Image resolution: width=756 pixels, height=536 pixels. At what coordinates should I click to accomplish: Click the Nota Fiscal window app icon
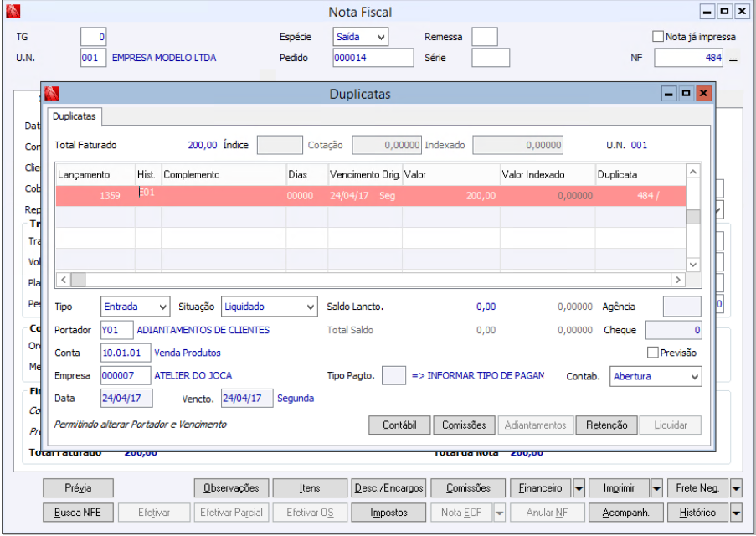pos(13,12)
